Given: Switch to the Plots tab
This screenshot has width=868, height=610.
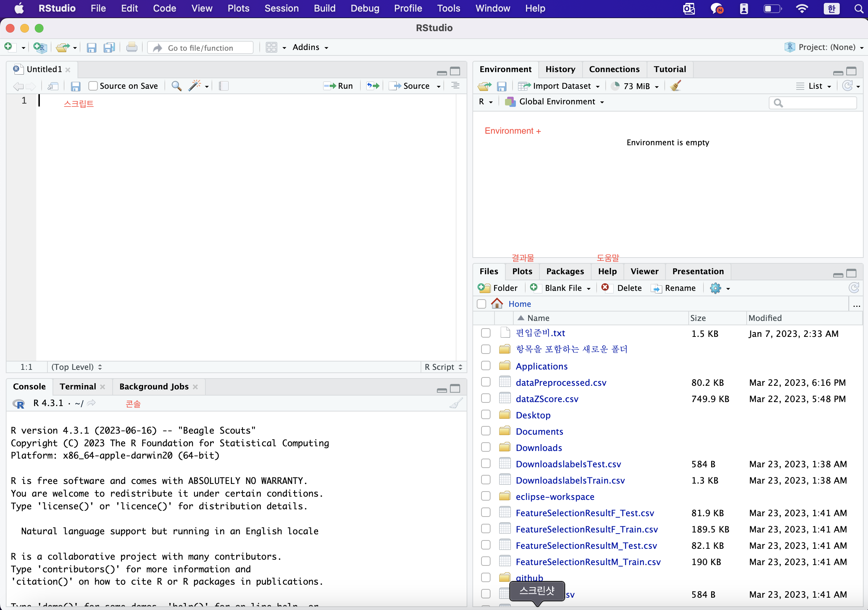Looking at the screenshot, I should click(x=522, y=271).
